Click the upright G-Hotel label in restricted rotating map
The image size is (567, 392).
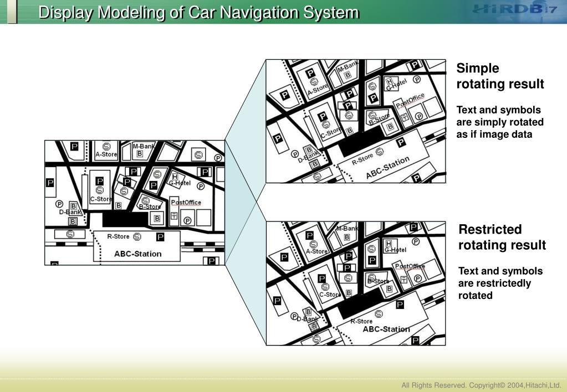click(x=395, y=250)
